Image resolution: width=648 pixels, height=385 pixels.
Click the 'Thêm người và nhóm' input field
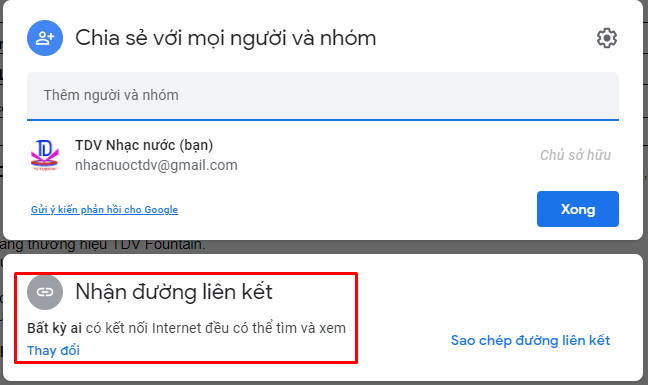pyautogui.click(x=323, y=96)
